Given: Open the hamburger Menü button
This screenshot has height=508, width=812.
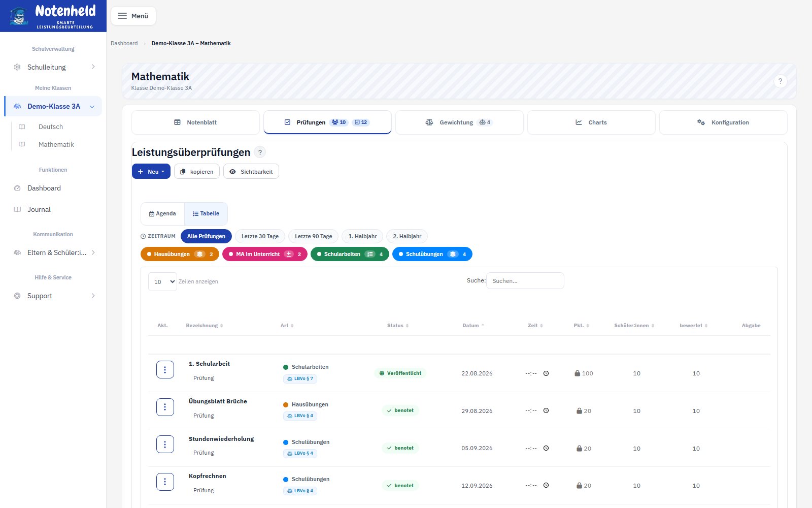Looking at the screenshot, I should point(133,16).
